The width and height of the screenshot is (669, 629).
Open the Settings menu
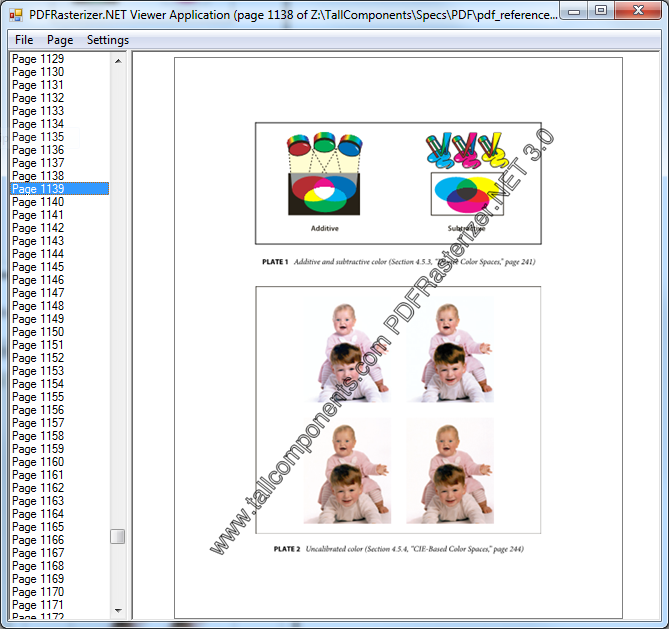(x=108, y=40)
